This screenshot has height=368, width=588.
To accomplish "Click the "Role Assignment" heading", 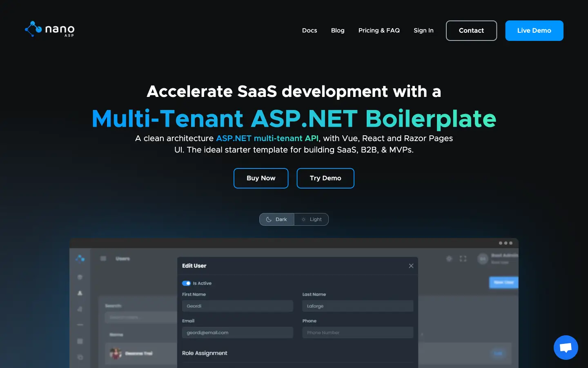I will (205, 353).
